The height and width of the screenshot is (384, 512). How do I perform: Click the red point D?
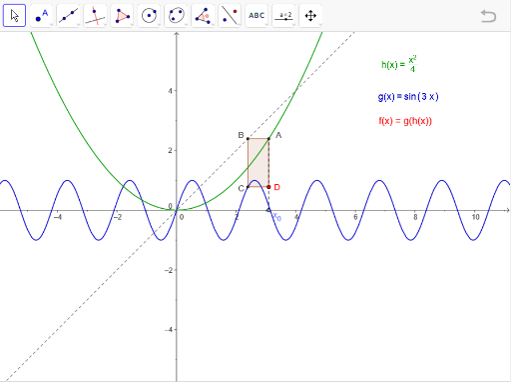click(269, 187)
